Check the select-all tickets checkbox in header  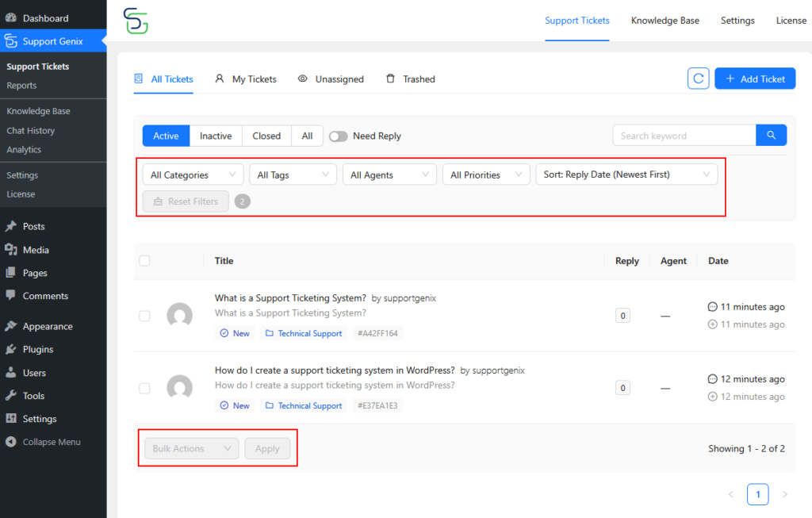(144, 261)
